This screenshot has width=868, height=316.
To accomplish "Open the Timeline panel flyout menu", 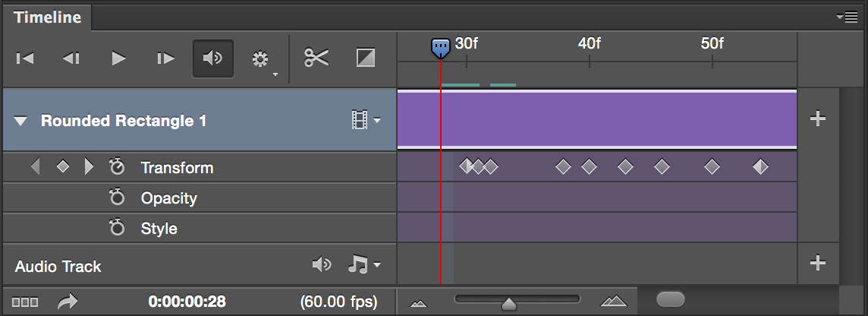I will [x=846, y=17].
